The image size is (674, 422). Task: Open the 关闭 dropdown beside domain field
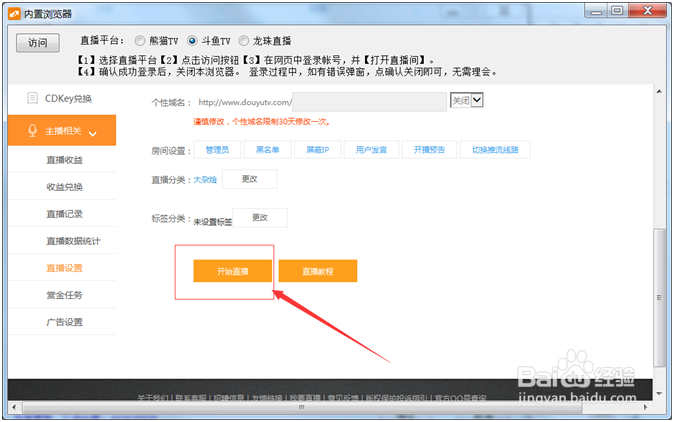pyautogui.click(x=467, y=101)
